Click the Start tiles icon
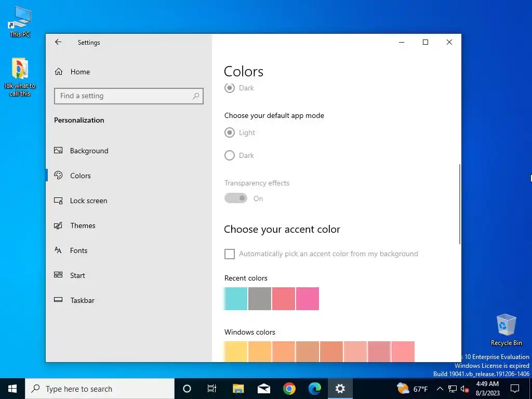The height and width of the screenshot is (399, 532). [x=58, y=275]
